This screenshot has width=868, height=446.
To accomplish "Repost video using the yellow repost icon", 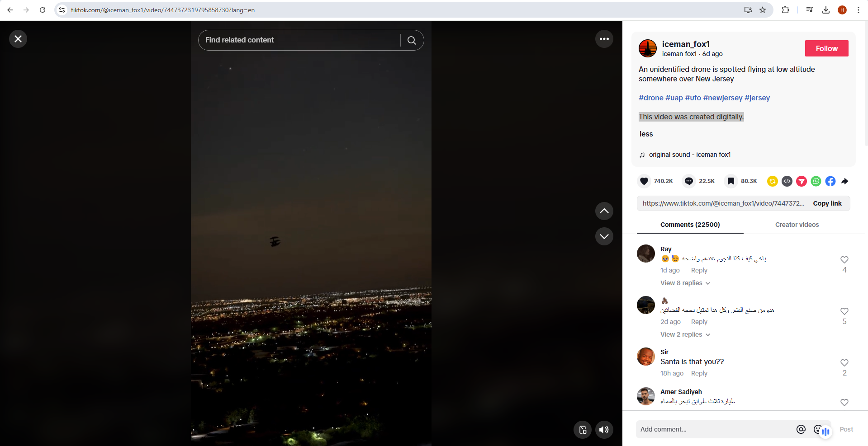I will pos(773,181).
